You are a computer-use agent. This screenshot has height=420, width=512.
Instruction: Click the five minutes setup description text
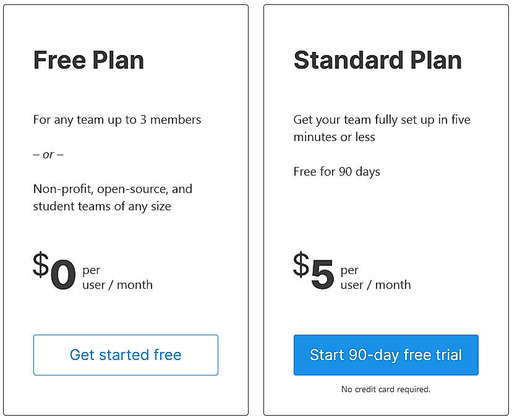[382, 128]
